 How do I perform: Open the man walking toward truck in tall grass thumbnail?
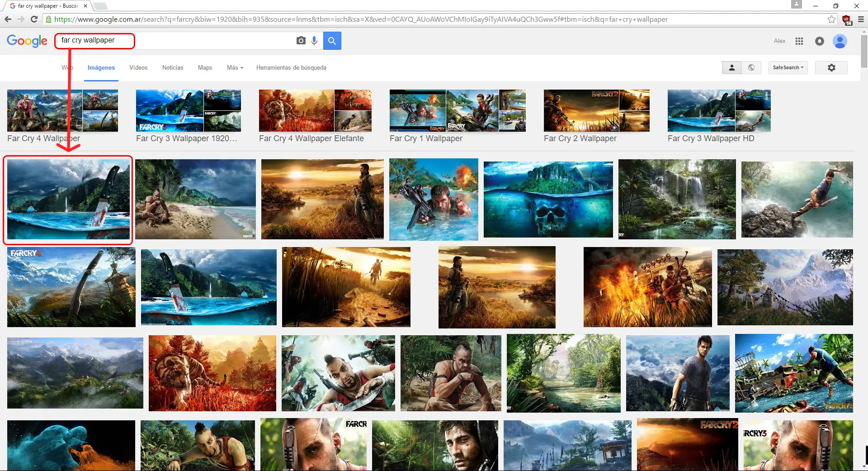pyautogui.click(x=346, y=287)
